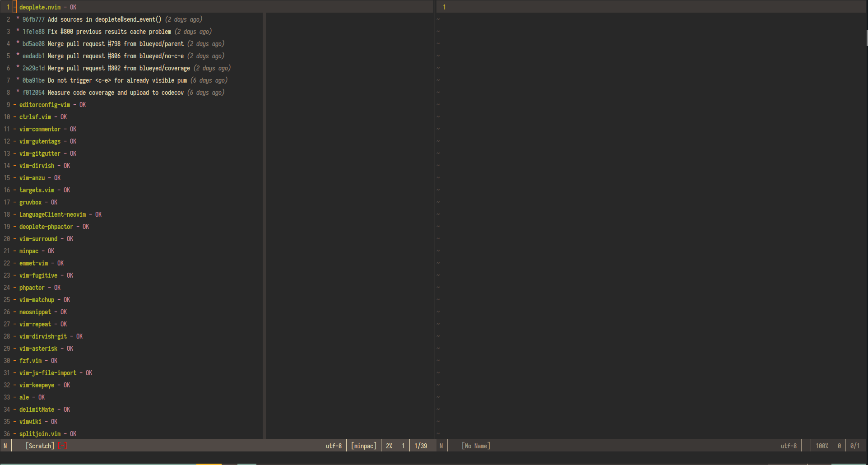Click the red [-] nomodifiable flag
This screenshot has width=868, height=465.
(x=62, y=446)
